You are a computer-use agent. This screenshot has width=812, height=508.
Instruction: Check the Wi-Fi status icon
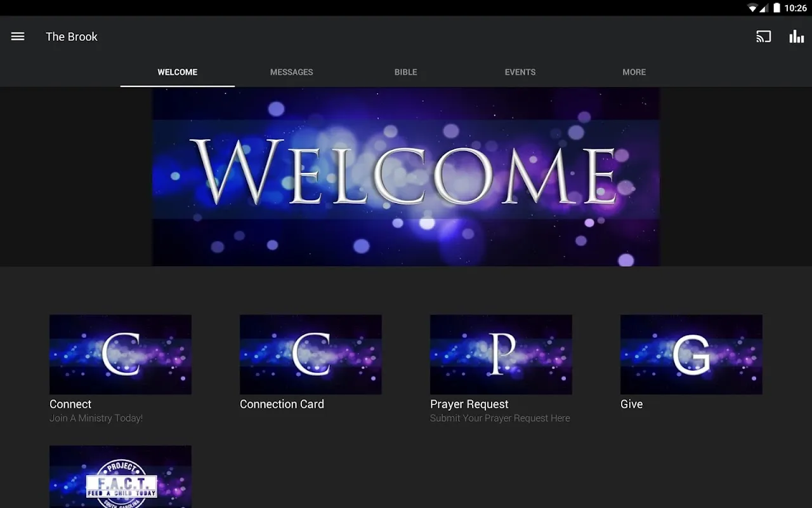[x=752, y=8]
